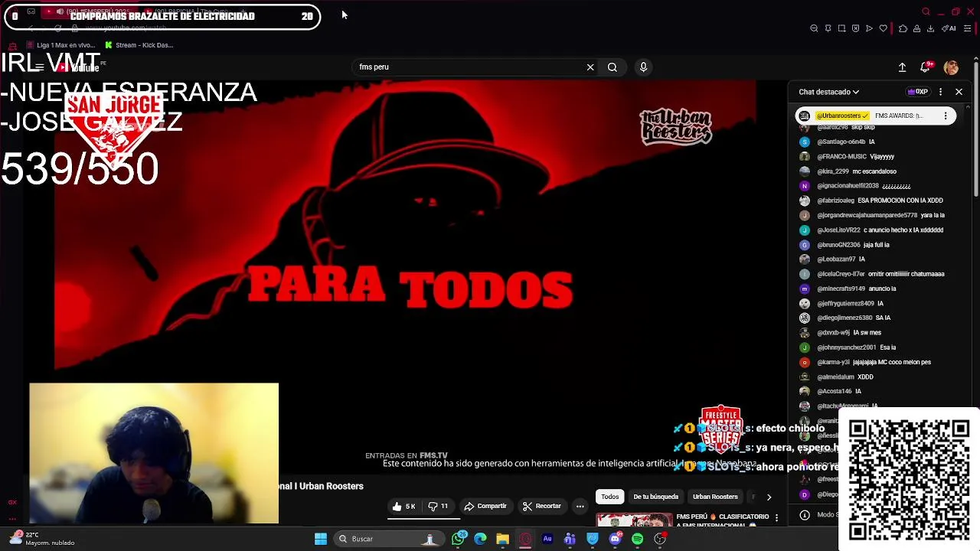
Task: Click @almeidalum XDDD chat message
Action: (x=836, y=377)
